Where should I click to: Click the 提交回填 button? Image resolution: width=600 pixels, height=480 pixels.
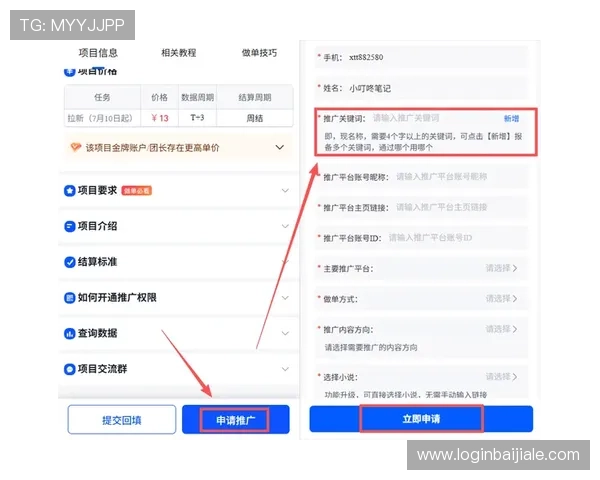pyautogui.click(x=122, y=420)
